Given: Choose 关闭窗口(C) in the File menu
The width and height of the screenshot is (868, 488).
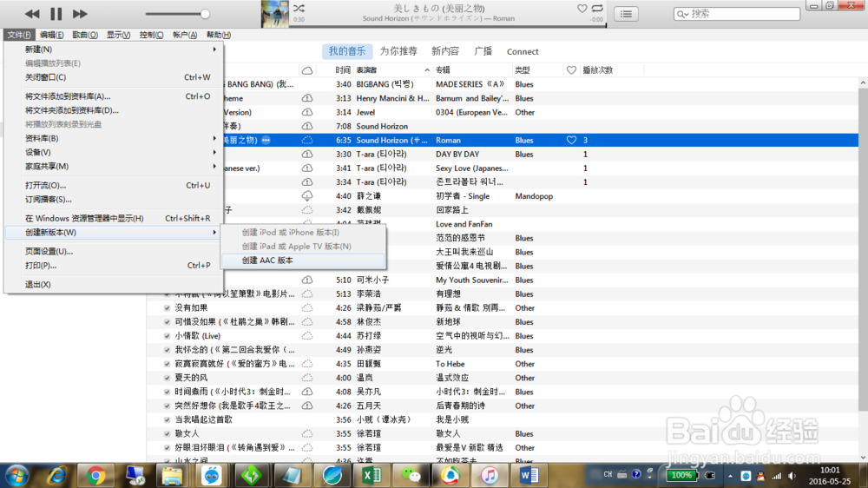Looking at the screenshot, I should [x=114, y=77].
